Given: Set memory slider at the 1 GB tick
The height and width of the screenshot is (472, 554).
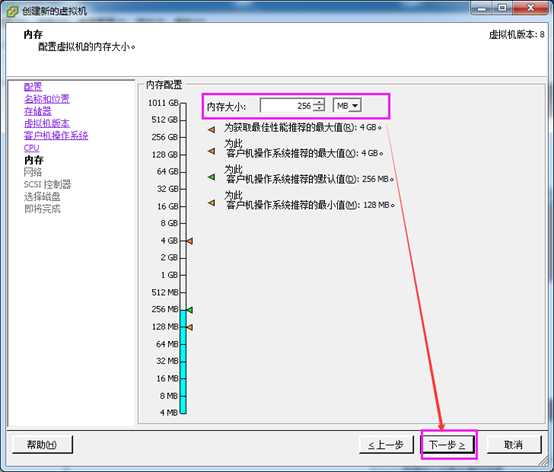Looking at the screenshot, I should (183, 275).
